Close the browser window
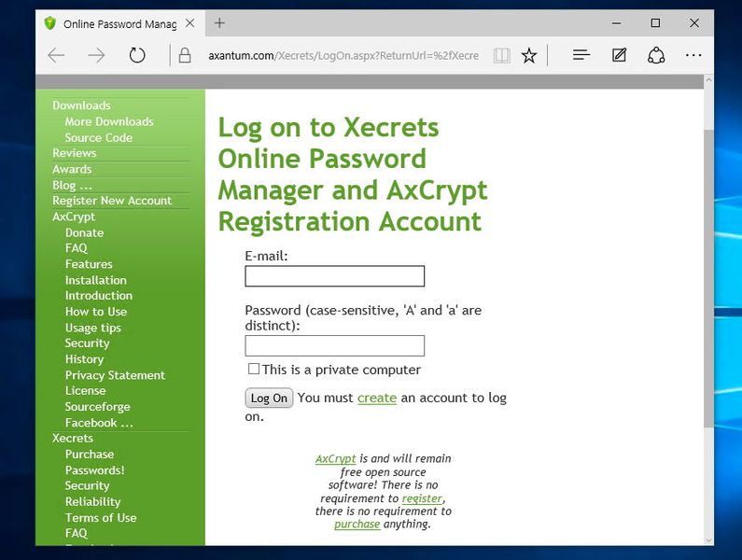This screenshot has width=742, height=560. pos(694,23)
